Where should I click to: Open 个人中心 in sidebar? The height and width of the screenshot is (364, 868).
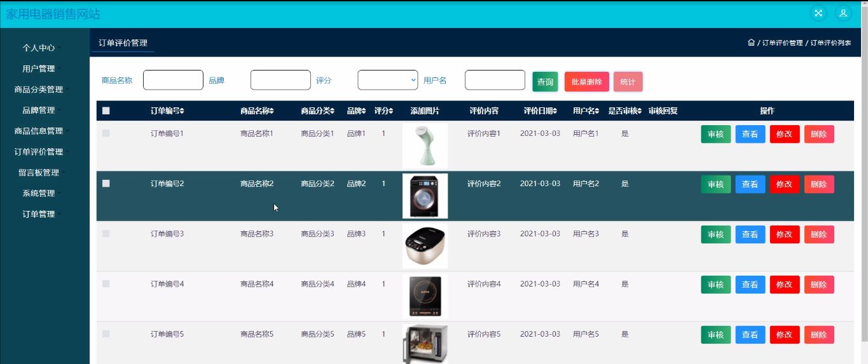click(39, 48)
